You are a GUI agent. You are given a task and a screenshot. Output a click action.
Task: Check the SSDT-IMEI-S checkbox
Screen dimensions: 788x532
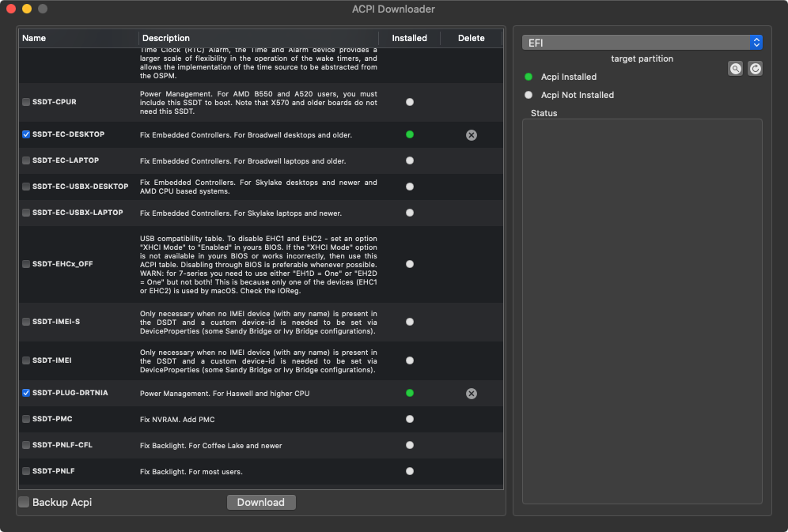26,322
